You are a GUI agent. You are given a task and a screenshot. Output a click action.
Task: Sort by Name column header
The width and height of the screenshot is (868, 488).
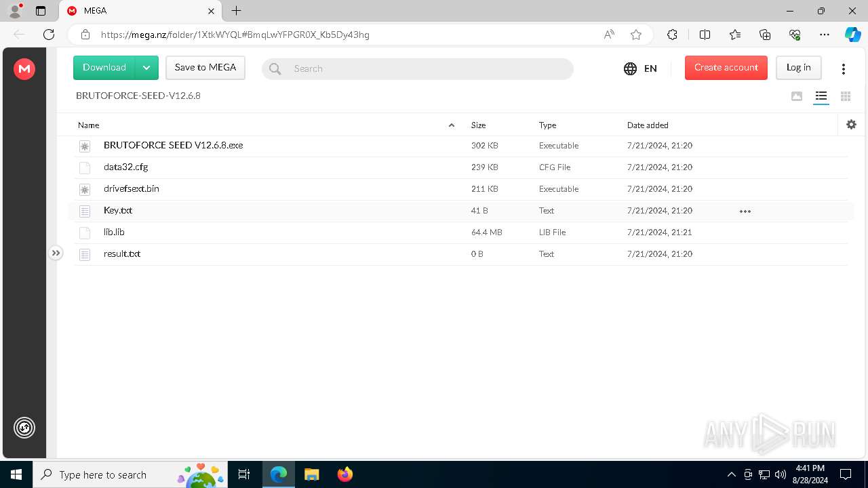click(89, 125)
